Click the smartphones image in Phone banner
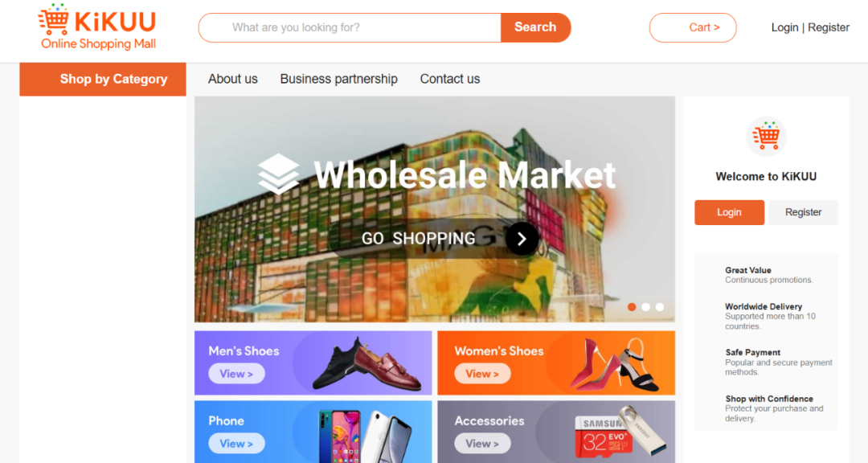Viewport: 868px width, 463px height. point(365,436)
